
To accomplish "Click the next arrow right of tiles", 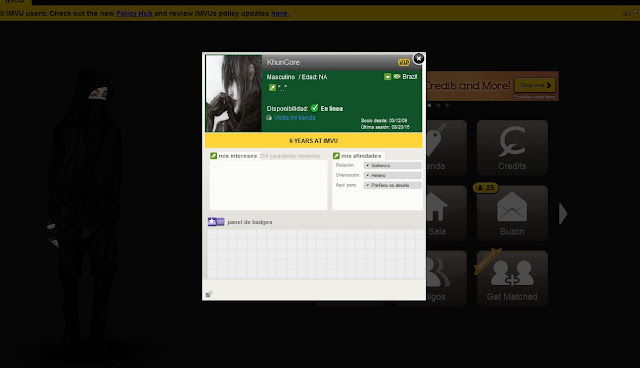I will coord(563,213).
